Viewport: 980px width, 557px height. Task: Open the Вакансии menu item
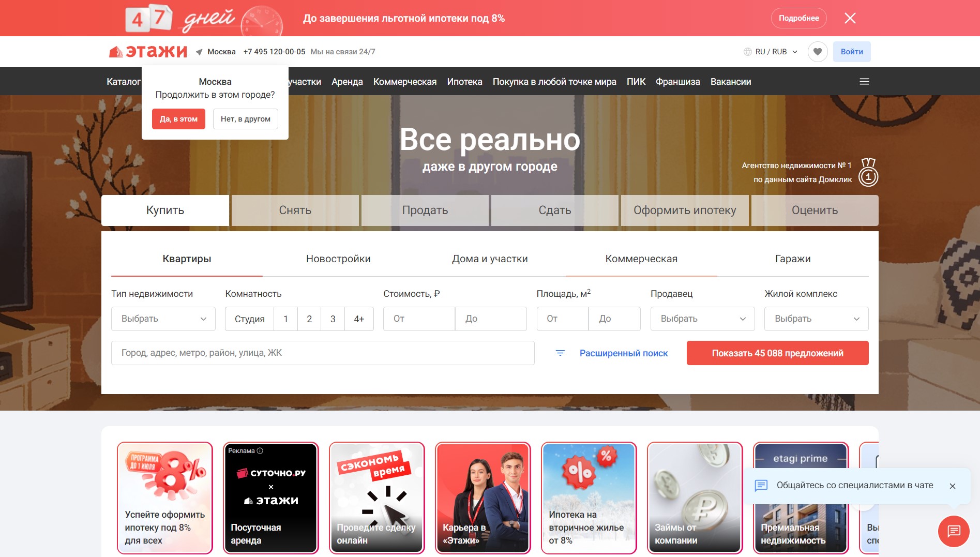[x=731, y=81]
